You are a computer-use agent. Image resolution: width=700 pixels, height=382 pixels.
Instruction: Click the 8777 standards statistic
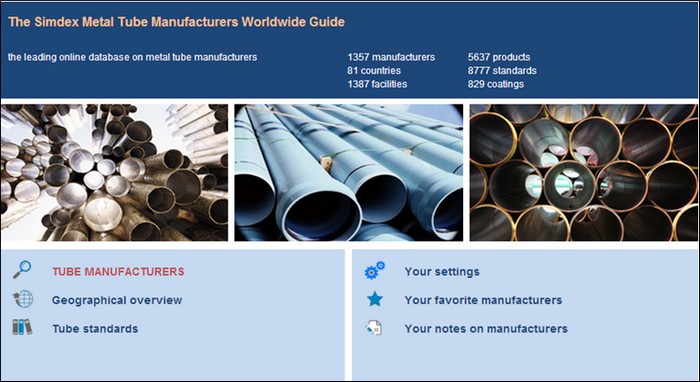pos(502,71)
